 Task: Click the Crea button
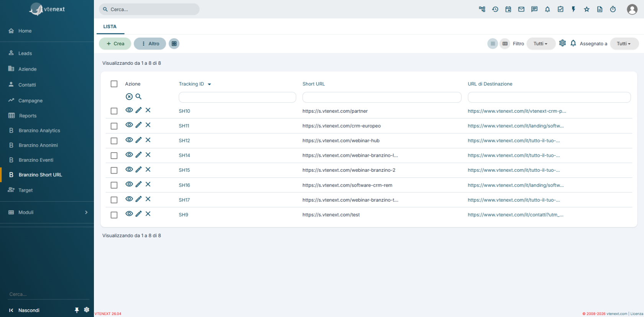click(x=115, y=44)
